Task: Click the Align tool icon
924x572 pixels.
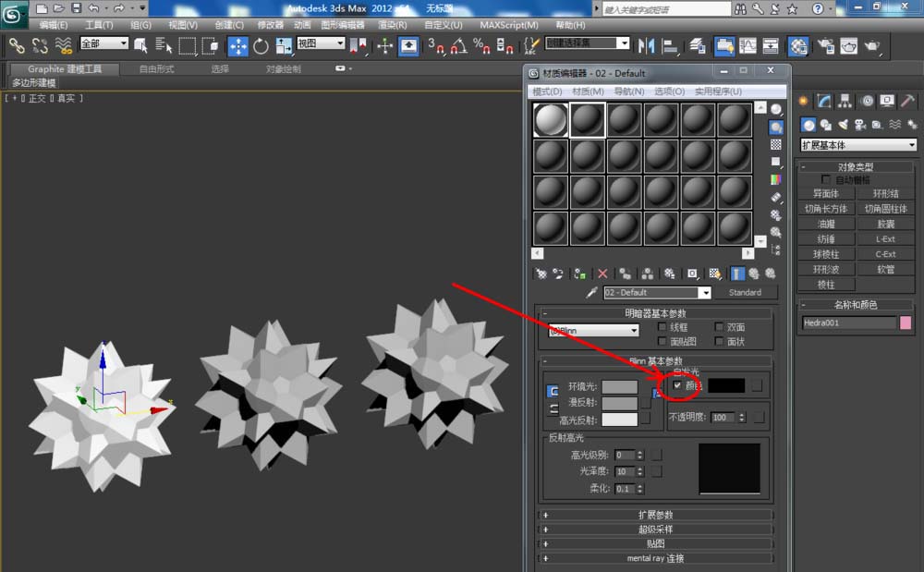Action: point(669,45)
